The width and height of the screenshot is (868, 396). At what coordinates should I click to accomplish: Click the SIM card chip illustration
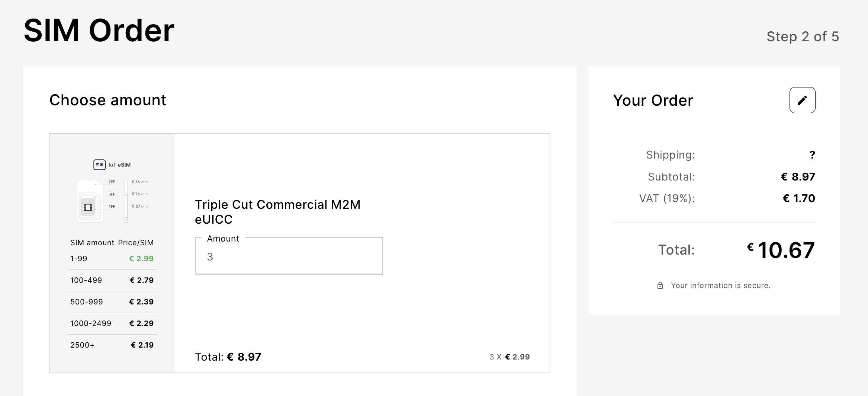[88, 207]
